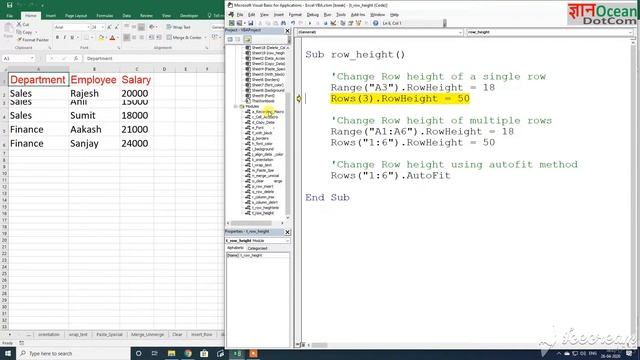Open the Debug menu in VBA editor
Viewport: 640px width, 360px height.
coord(312,15)
